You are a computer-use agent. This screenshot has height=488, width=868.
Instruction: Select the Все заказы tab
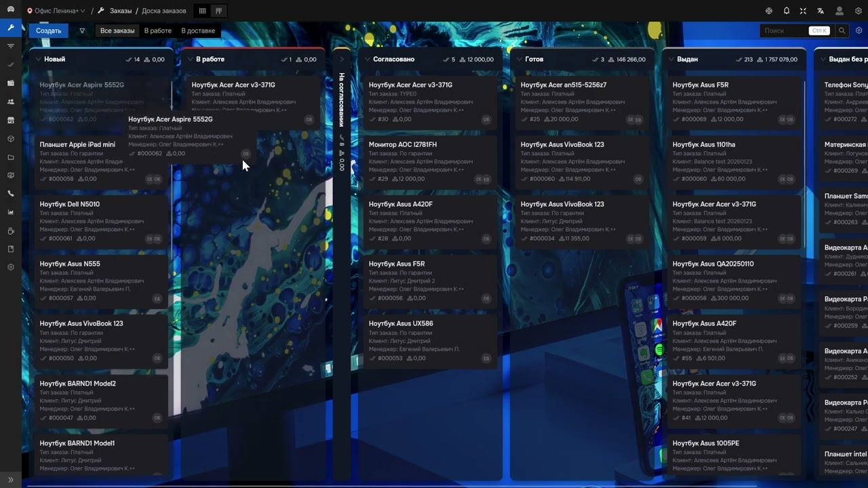(x=117, y=30)
